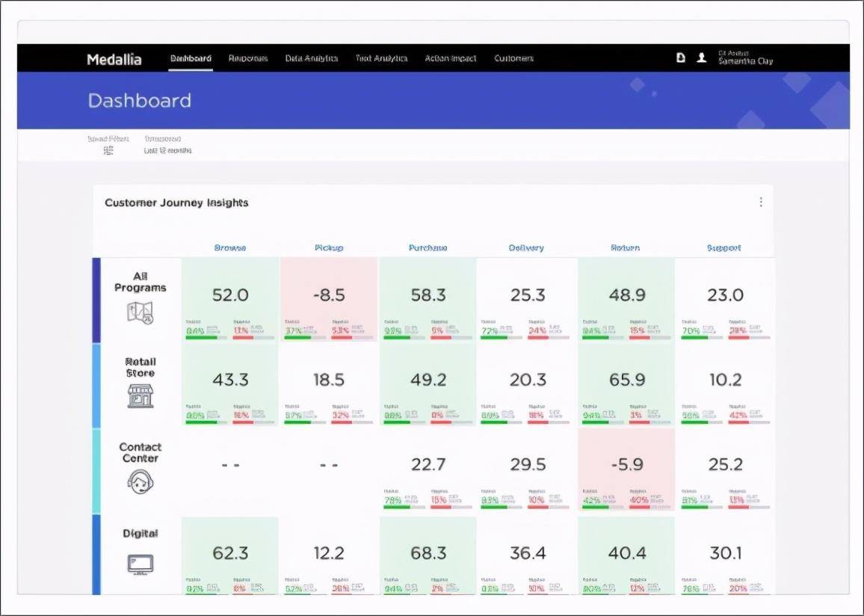Open the Last 12 months timeperiod dropdown
Screen dimensions: 864x616
(x=167, y=150)
